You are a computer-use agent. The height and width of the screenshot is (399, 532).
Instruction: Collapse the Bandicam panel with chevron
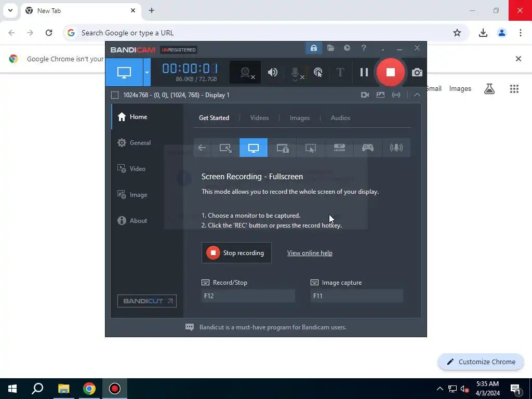417,95
